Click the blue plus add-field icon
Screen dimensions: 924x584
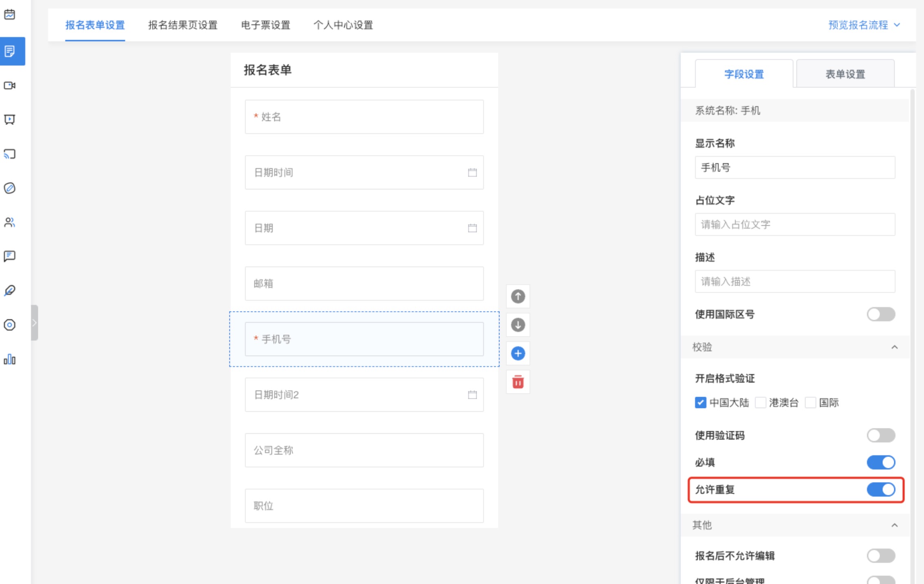[518, 353]
